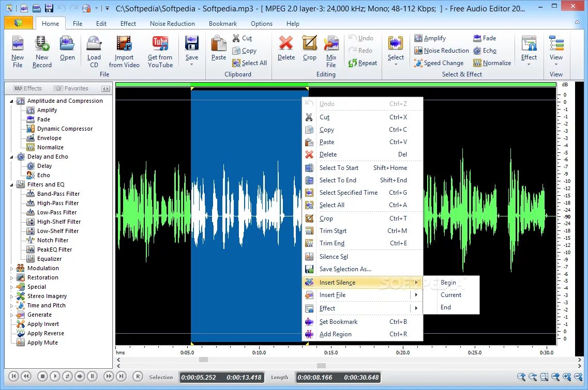Image resolution: width=588 pixels, height=390 pixels.
Task: Click Get from YouTube icon
Action: point(160,52)
